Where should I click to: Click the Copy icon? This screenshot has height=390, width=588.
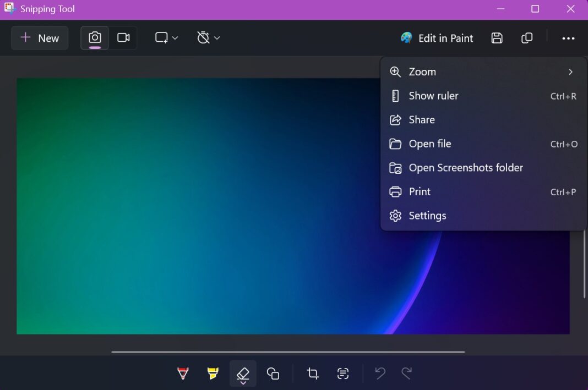(526, 38)
